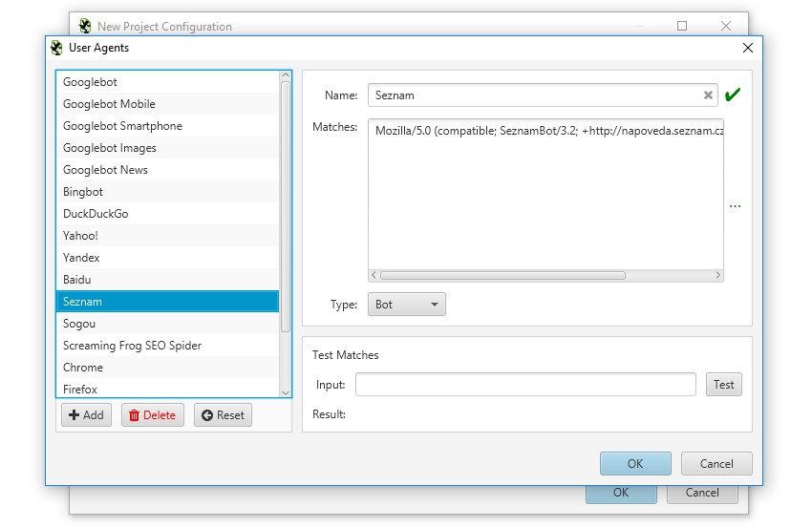Select Googlebot News entry
Viewport: 812px width, 528px height.
(x=167, y=170)
